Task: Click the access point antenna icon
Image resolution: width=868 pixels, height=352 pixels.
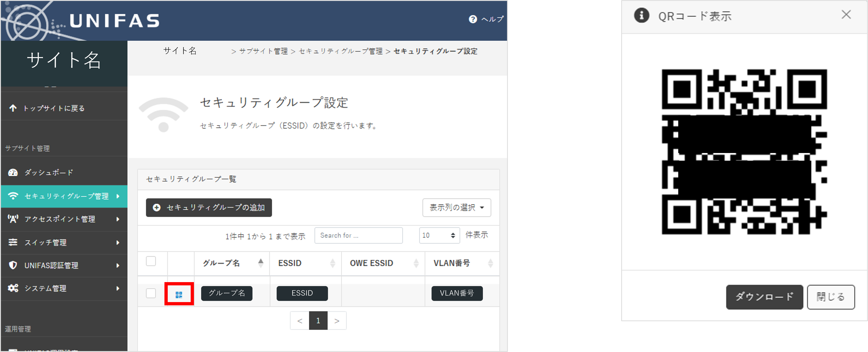Action: 13,219
